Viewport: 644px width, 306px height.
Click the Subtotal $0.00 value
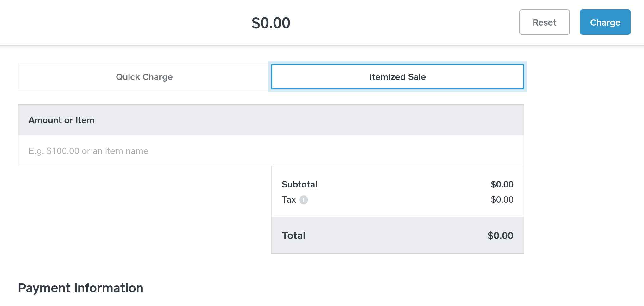502,185
